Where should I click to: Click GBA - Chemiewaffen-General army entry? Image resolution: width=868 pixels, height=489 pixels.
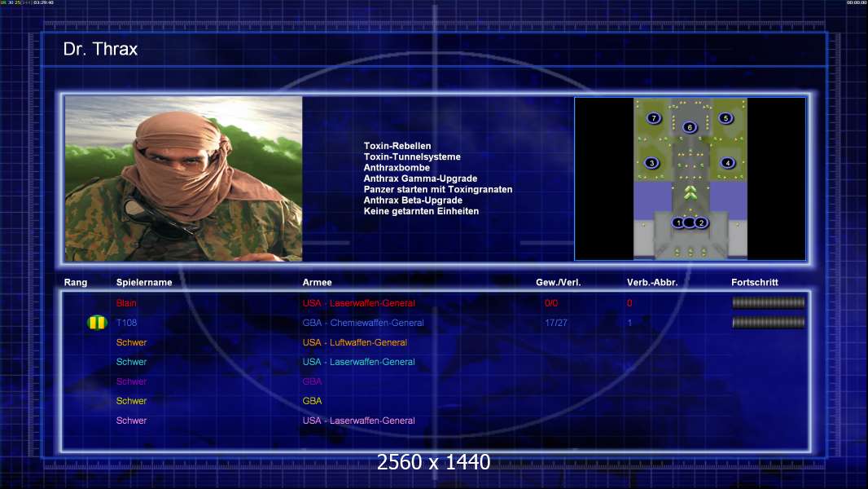[x=363, y=323]
